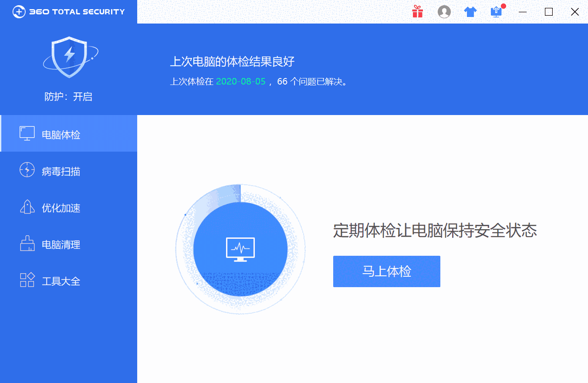Open the 工具大全 menu entry
The image size is (588, 383).
(61, 281)
